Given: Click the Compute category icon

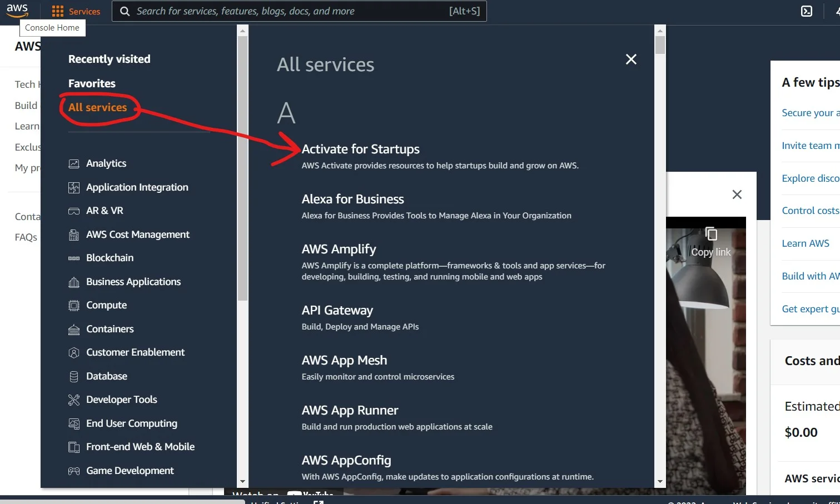Looking at the screenshot, I should 74,306.
